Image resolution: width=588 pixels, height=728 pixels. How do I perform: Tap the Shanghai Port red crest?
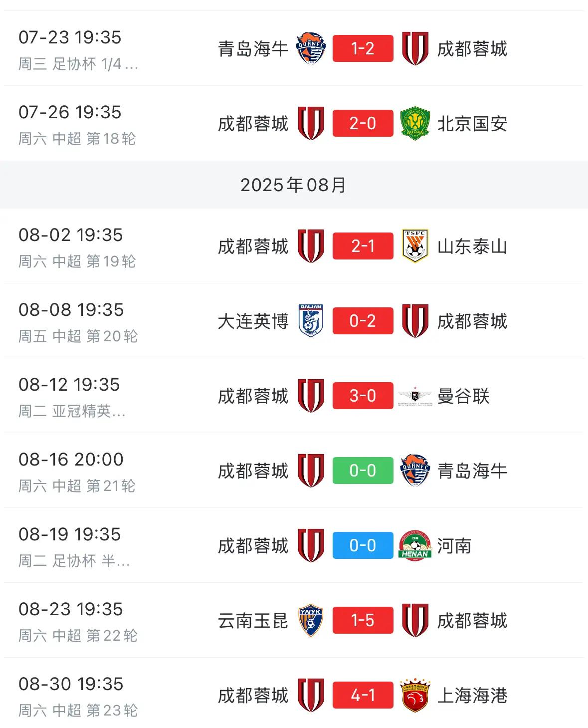pos(415,695)
